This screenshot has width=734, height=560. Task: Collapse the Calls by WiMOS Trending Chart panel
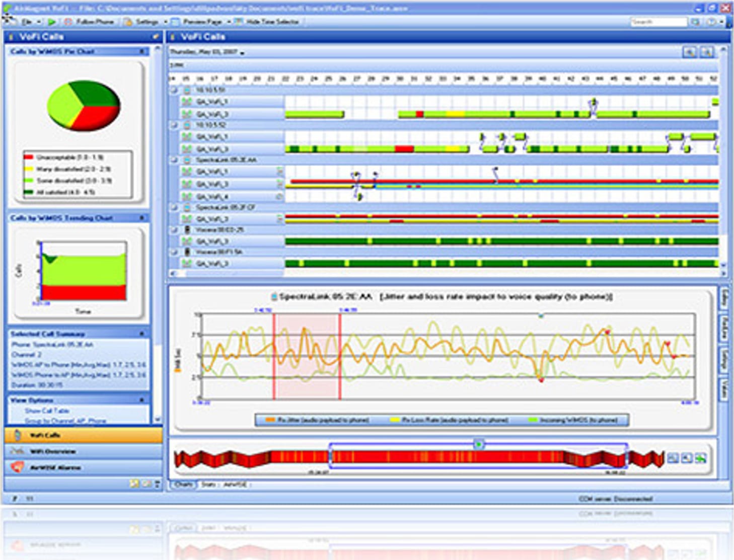(x=142, y=218)
